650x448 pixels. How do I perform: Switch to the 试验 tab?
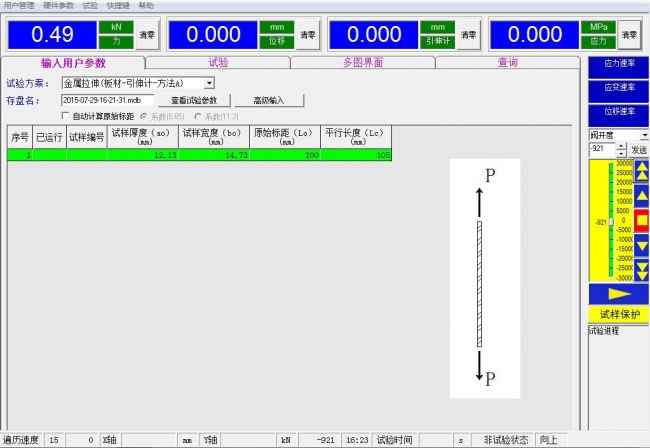coord(218,63)
